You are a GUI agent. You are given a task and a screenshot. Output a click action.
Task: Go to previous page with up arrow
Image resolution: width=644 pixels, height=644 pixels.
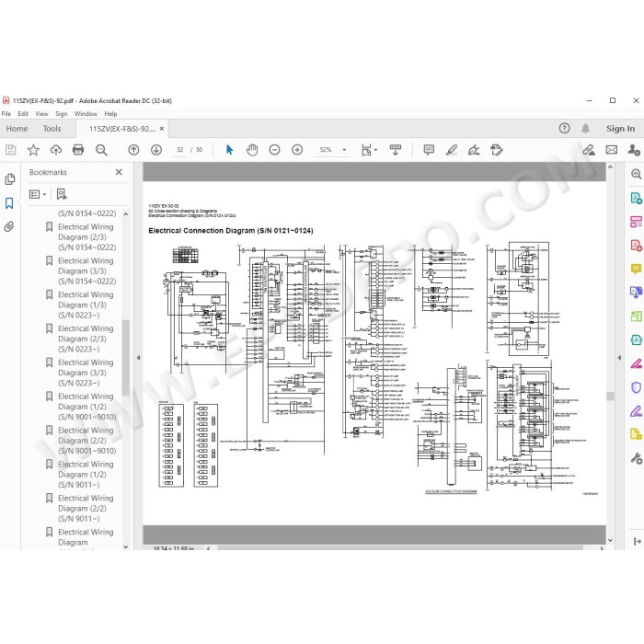[x=133, y=150]
